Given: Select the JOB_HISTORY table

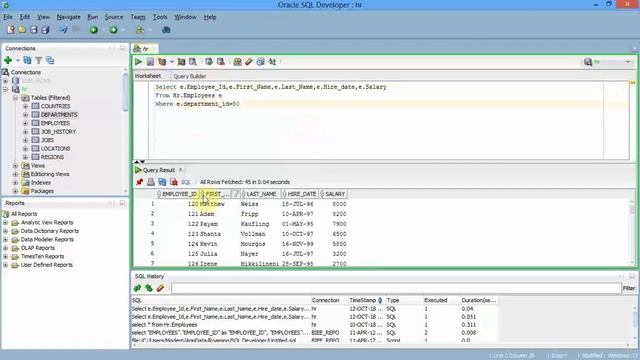Looking at the screenshot, I should [58, 132].
